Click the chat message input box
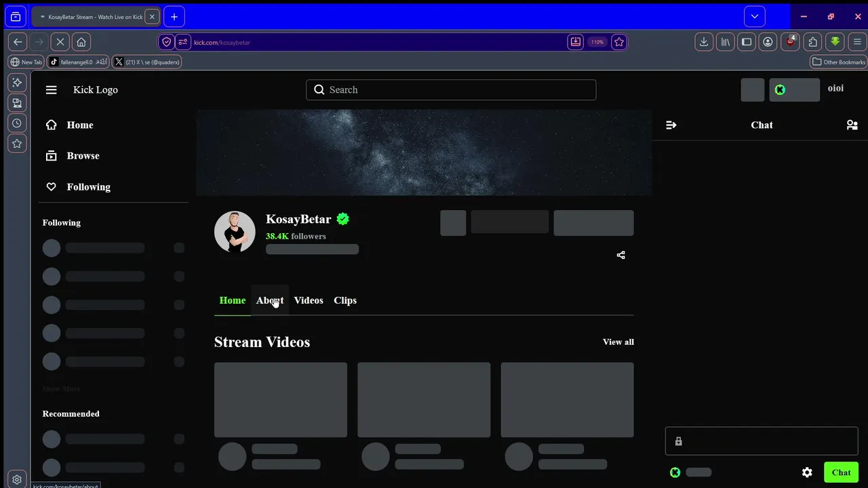This screenshot has height=488, width=868. pyautogui.click(x=762, y=441)
